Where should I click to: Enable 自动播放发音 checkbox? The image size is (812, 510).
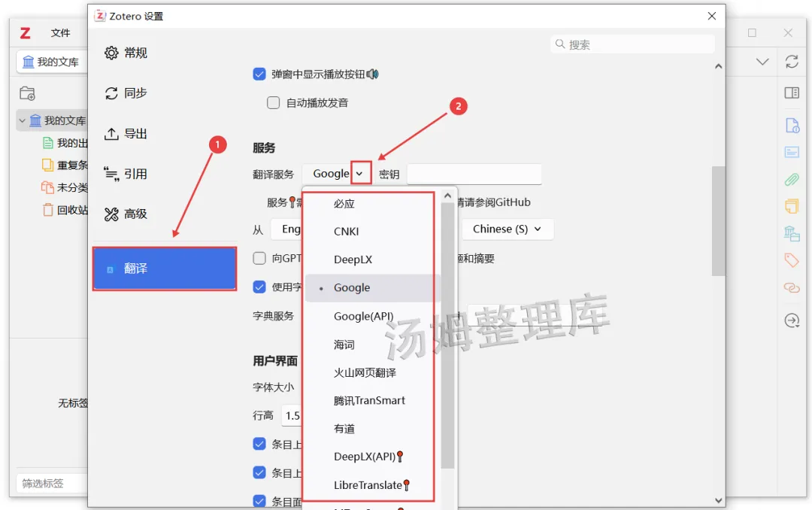pos(274,102)
